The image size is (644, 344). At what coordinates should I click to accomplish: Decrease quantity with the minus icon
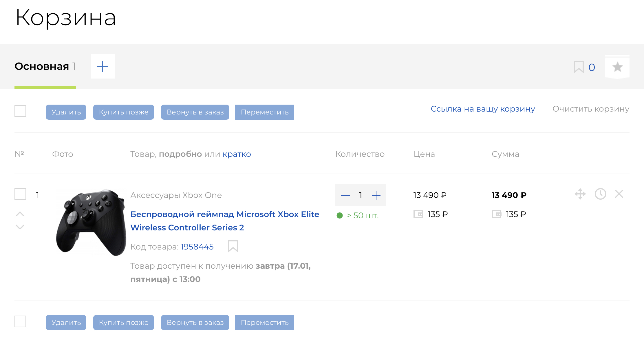(x=345, y=195)
